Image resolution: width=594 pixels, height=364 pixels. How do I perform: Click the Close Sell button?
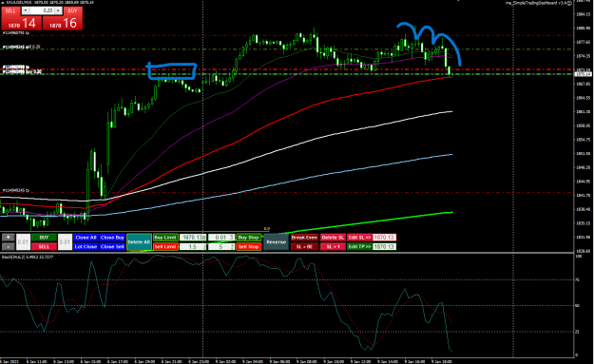(112, 246)
